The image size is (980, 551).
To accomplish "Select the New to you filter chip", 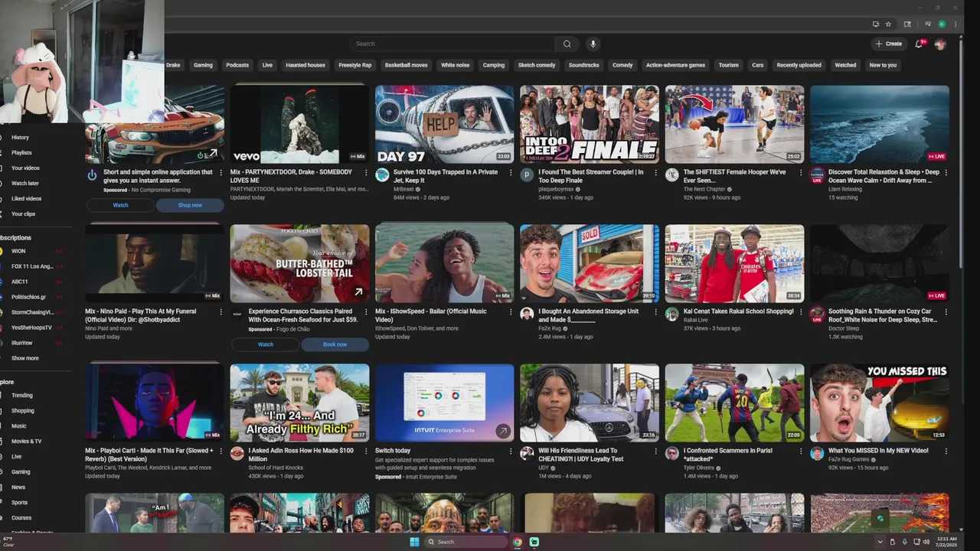I will click(x=883, y=65).
